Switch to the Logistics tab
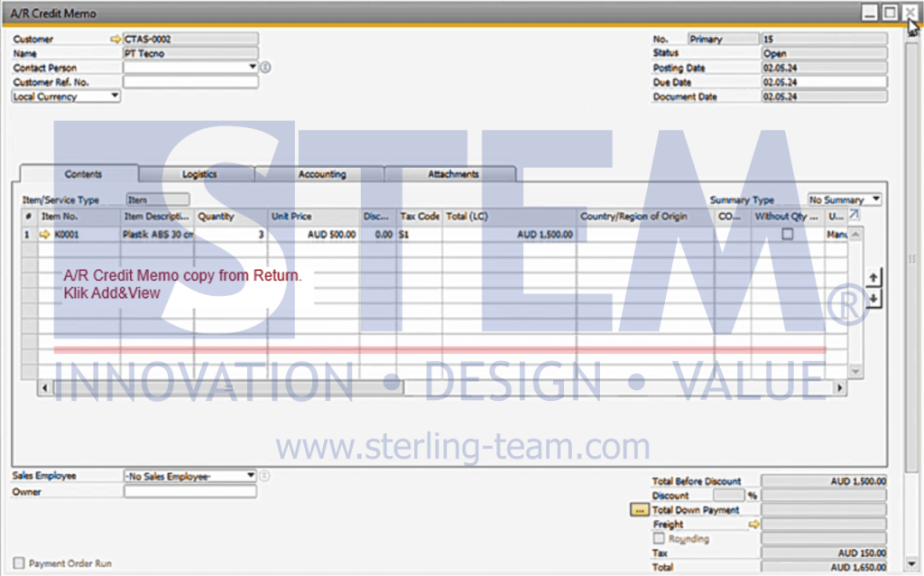The width and height of the screenshot is (924, 576). (199, 174)
